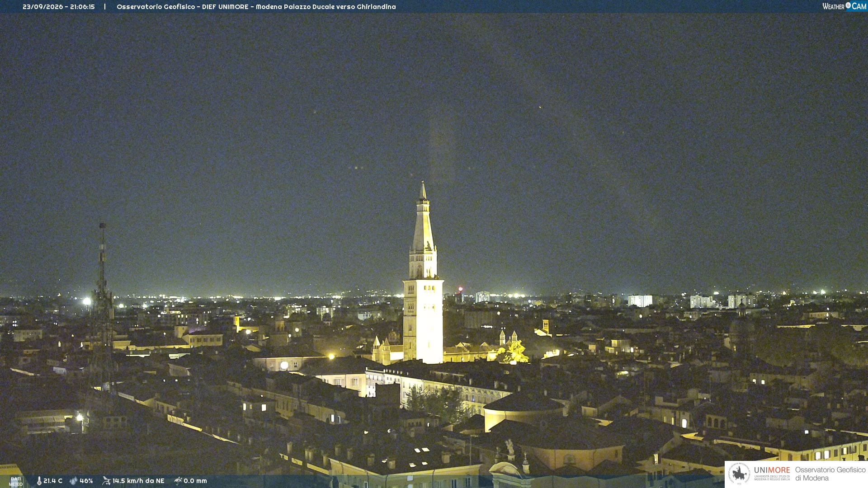
Task: Click the humidity water drops icon
Action: pos(74,481)
